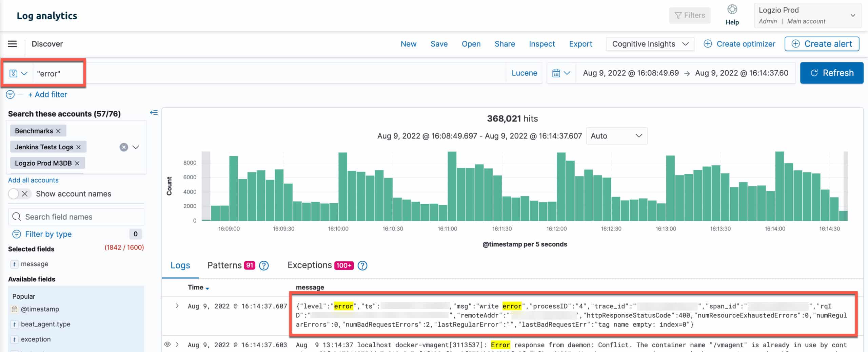The image size is (868, 352).
Task: Click the Help lifebuoy icon
Action: point(732,10)
